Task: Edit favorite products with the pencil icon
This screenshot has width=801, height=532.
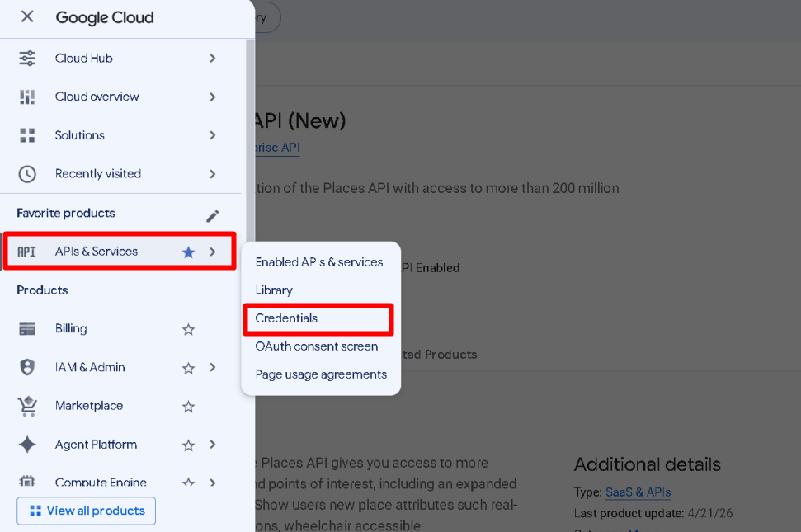Action: tap(213, 216)
